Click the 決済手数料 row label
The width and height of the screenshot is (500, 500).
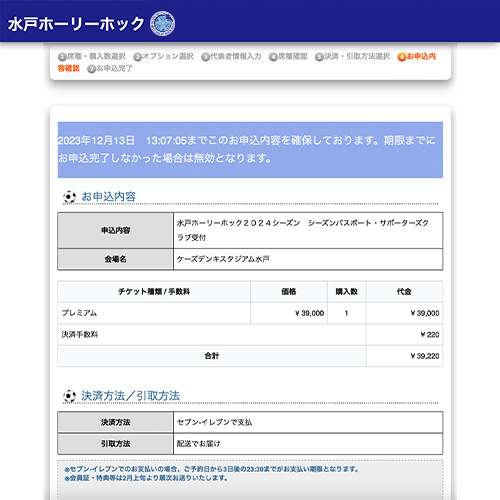tap(80, 334)
